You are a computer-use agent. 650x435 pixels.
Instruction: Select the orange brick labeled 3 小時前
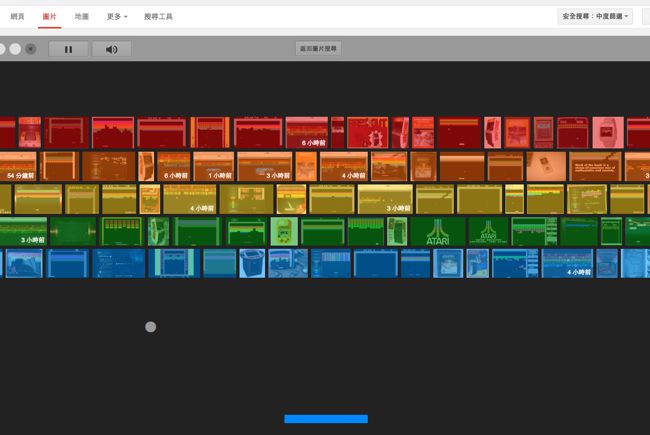[264, 166]
